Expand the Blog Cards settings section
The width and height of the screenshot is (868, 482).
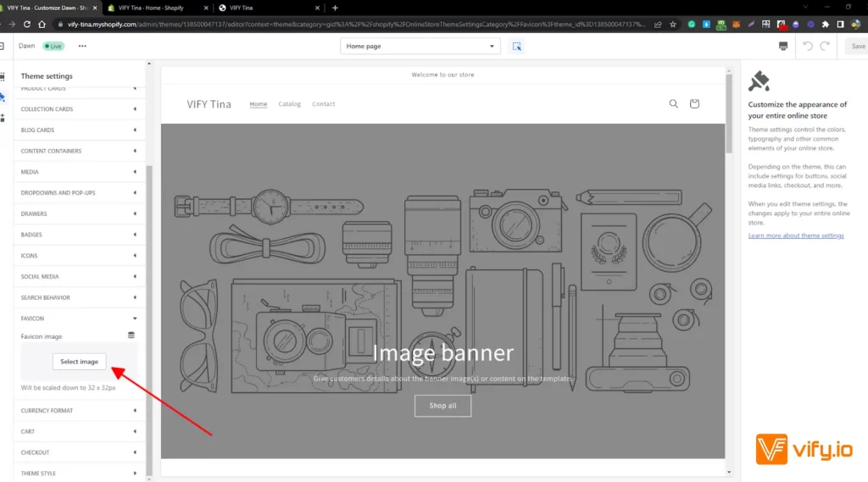coord(79,130)
